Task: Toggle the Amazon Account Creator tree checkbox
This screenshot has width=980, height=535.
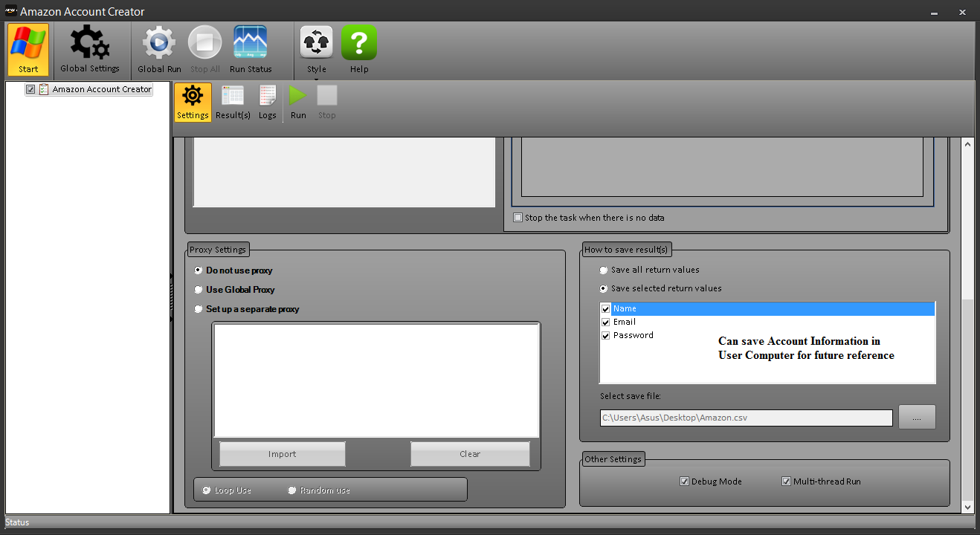Action: (30, 89)
